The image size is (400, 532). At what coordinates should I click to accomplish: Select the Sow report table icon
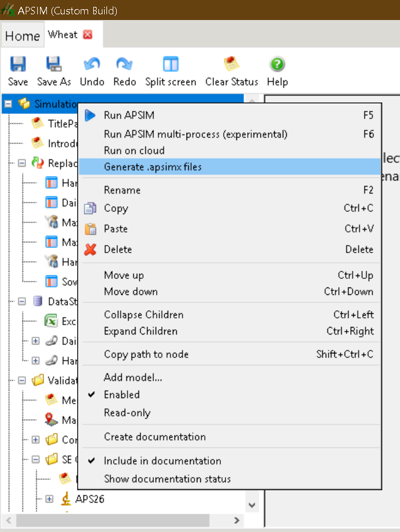(51, 282)
